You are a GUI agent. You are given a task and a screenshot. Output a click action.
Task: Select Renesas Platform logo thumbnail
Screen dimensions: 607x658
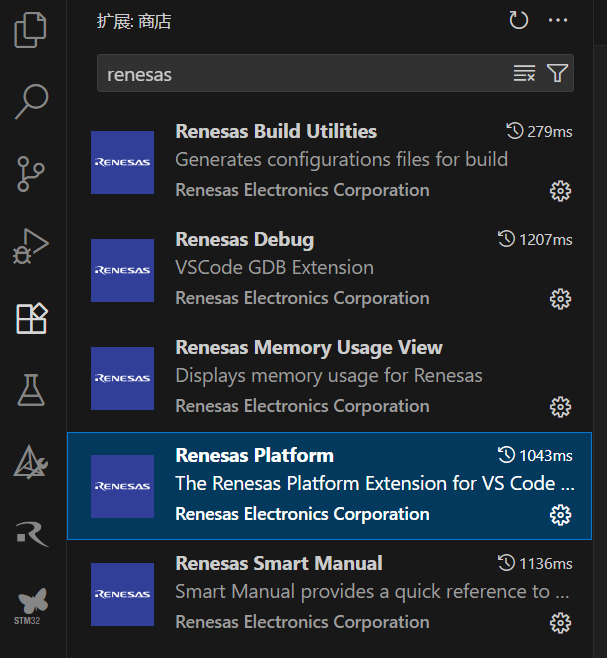click(x=123, y=486)
